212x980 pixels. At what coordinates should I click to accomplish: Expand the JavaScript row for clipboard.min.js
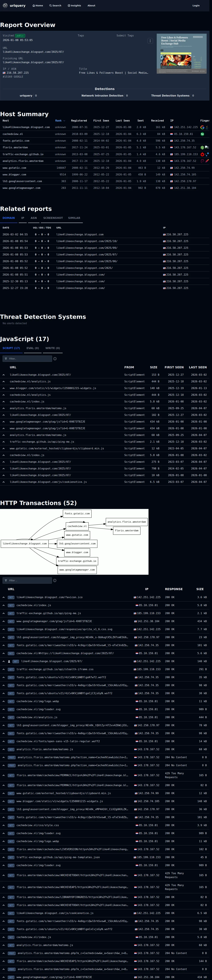coord(4,449)
